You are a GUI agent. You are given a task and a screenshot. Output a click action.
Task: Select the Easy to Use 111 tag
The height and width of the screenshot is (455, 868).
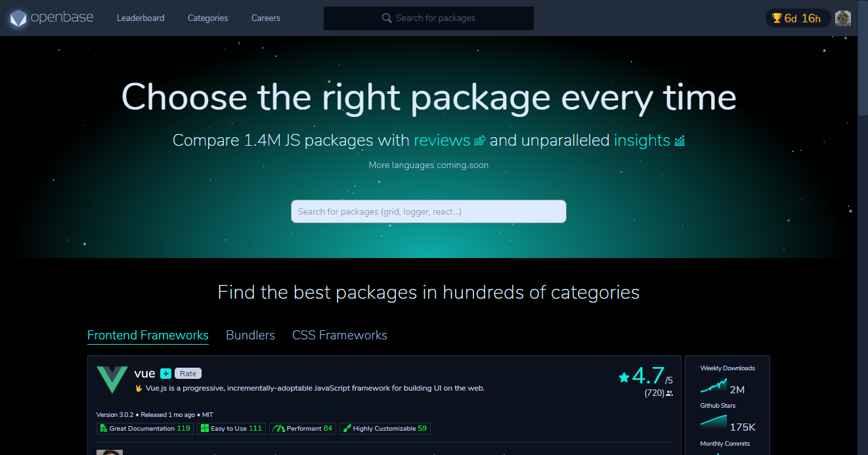point(231,428)
